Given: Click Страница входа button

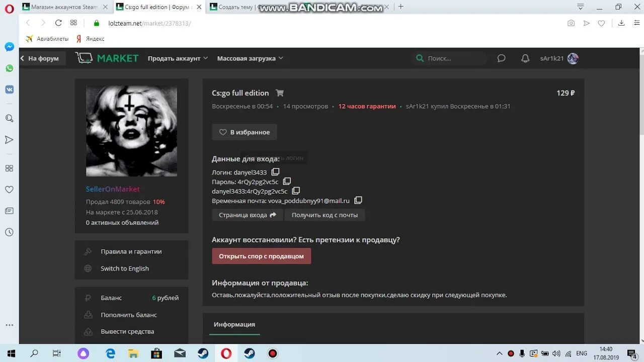Looking at the screenshot, I should 248,215.
